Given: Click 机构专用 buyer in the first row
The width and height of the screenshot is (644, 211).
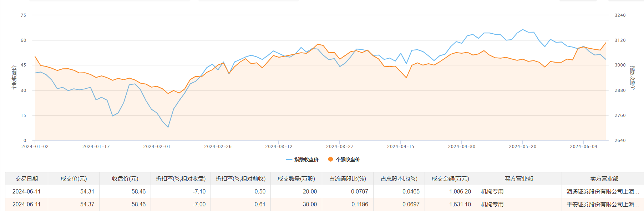Looking at the screenshot, I should (492, 191).
